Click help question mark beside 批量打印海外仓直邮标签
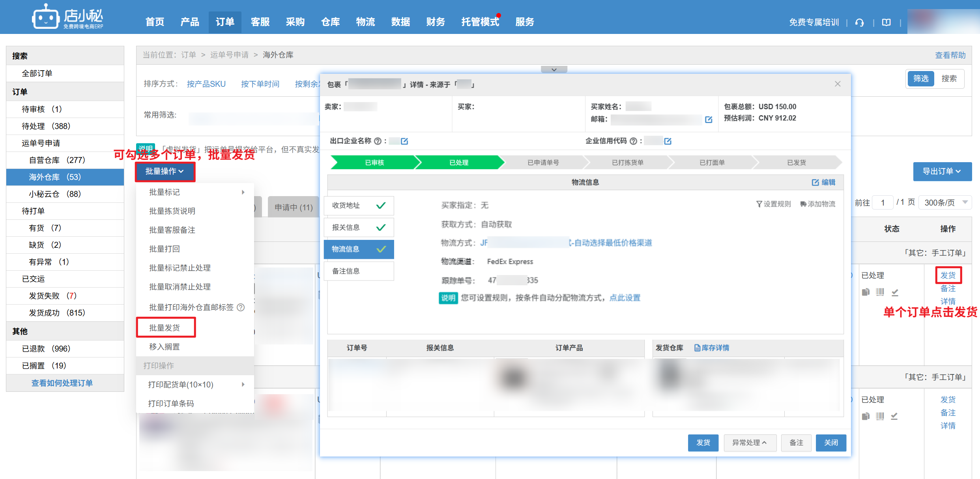The image size is (980, 479). pyautogui.click(x=241, y=307)
